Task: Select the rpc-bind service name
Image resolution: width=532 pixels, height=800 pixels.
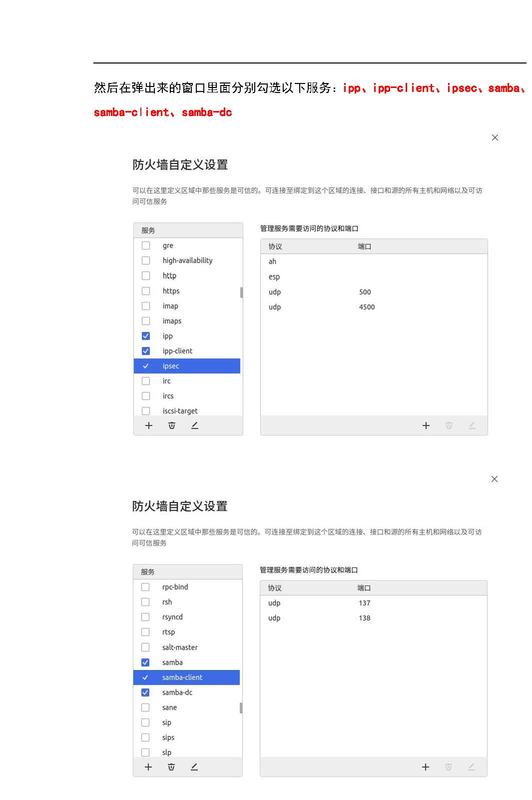Action: (x=175, y=587)
